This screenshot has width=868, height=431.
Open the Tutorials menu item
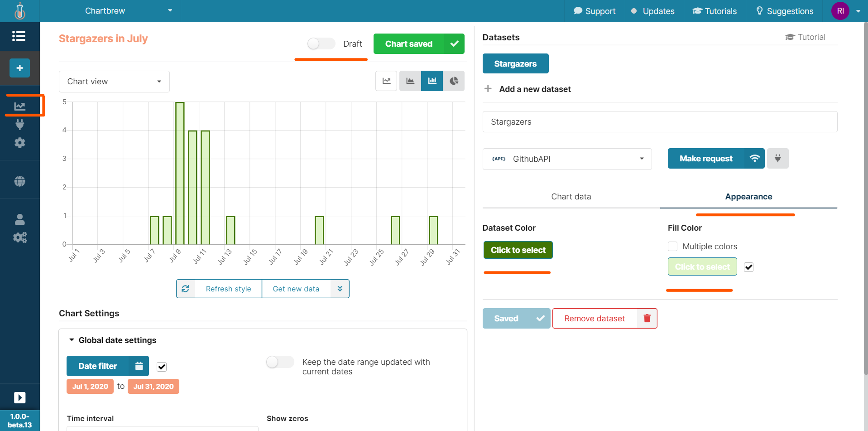715,11
